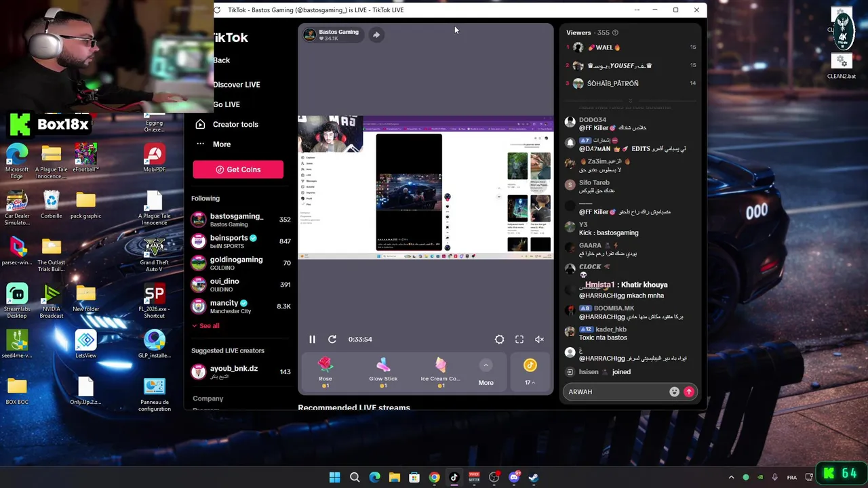This screenshot has height=488, width=868.
Task: Open NVIDIA Broadcast desktop icon
Action: pyautogui.click(x=52, y=301)
